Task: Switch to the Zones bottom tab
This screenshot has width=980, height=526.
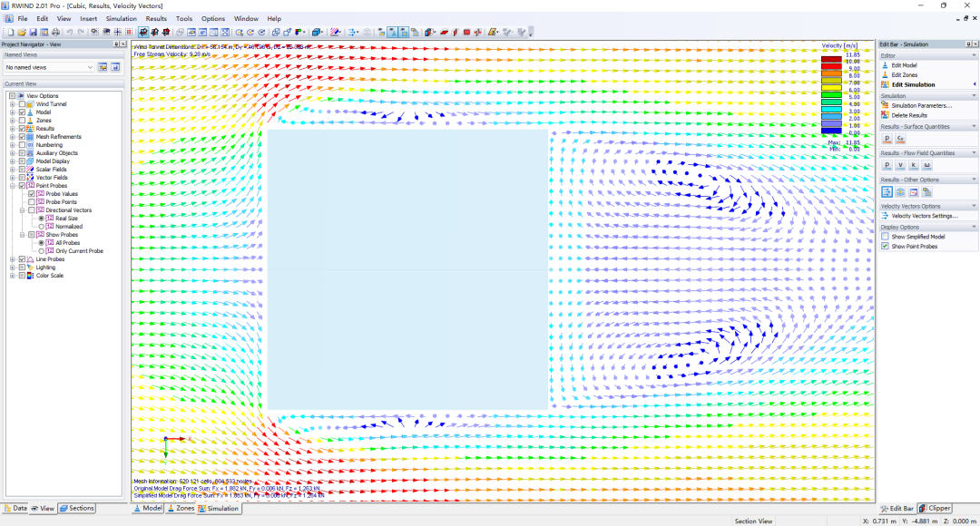Action: [x=181, y=509]
